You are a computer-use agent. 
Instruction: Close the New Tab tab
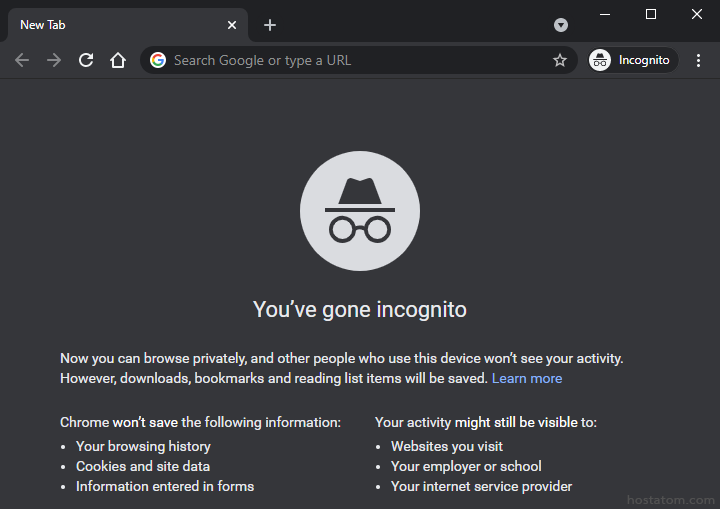click(232, 25)
